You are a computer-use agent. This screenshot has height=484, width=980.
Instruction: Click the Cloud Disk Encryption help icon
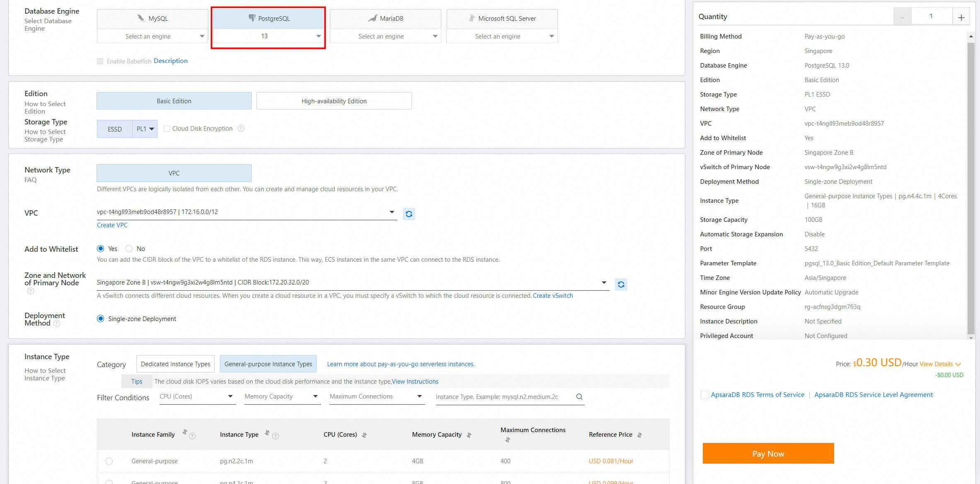pyautogui.click(x=241, y=129)
